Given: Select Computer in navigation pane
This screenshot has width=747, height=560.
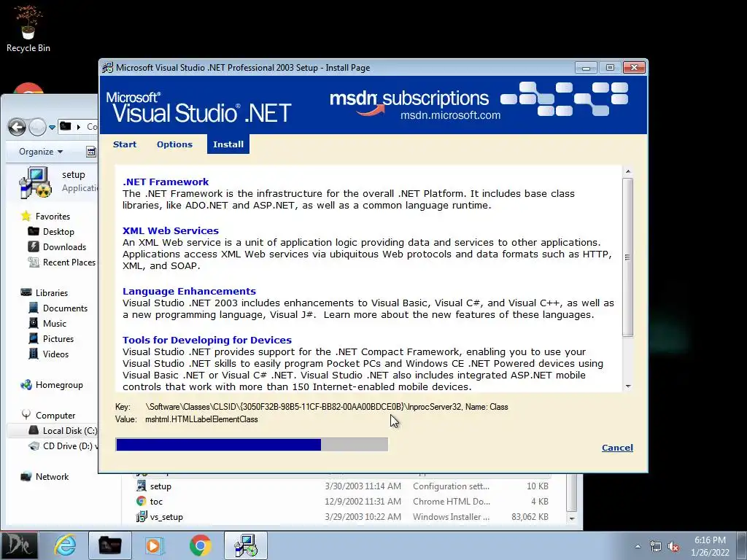Looking at the screenshot, I should 55,415.
